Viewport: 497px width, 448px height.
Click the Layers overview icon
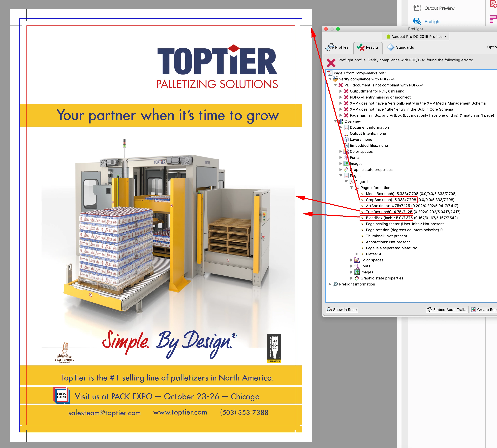tap(346, 139)
